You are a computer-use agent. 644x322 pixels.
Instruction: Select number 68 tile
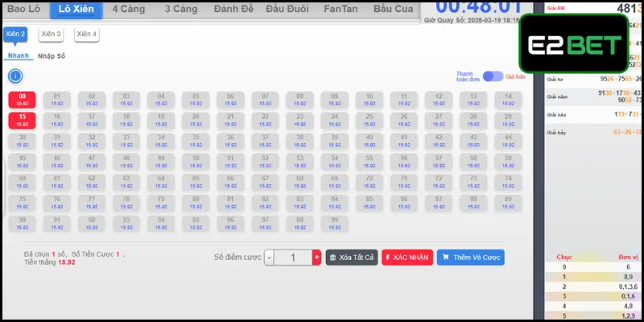[299, 182]
